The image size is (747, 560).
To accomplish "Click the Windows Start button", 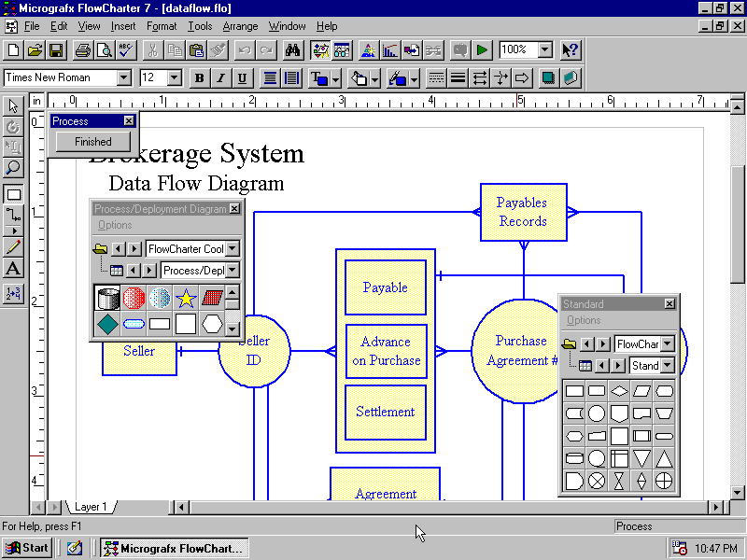I will click(28, 548).
